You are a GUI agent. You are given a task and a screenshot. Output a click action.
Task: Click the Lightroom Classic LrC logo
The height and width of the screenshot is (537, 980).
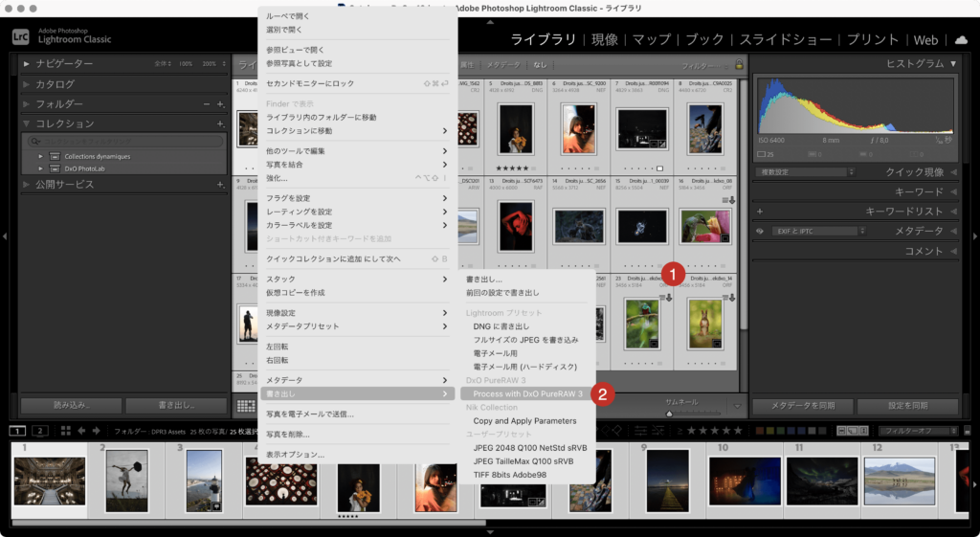point(21,37)
